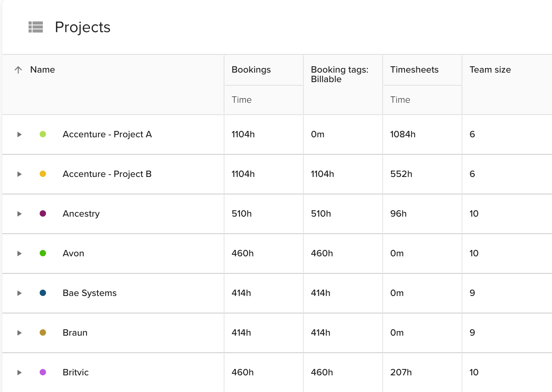The width and height of the screenshot is (552, 392).
Task: Click the yellow dot for Accenture - Project B
Action: click(43, 174)
